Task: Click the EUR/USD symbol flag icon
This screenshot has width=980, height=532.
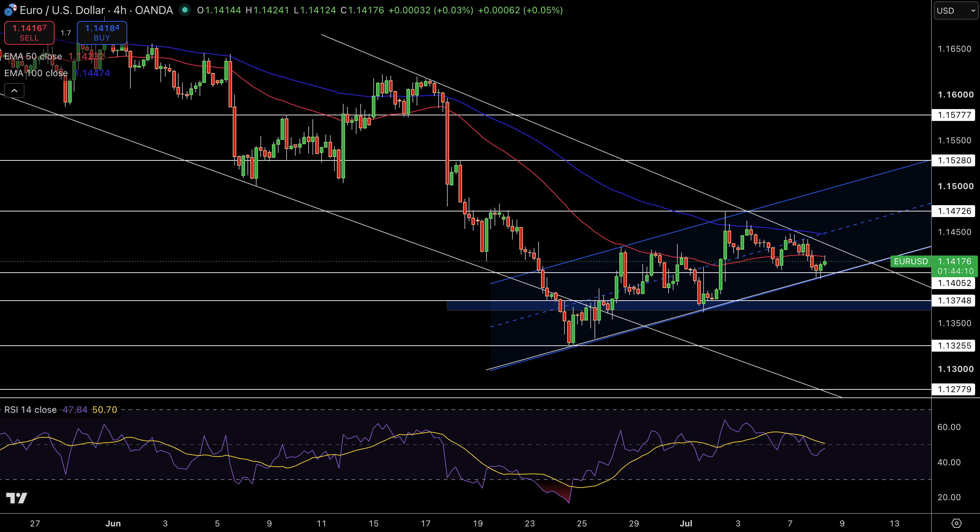Action: tap(9, 10)
